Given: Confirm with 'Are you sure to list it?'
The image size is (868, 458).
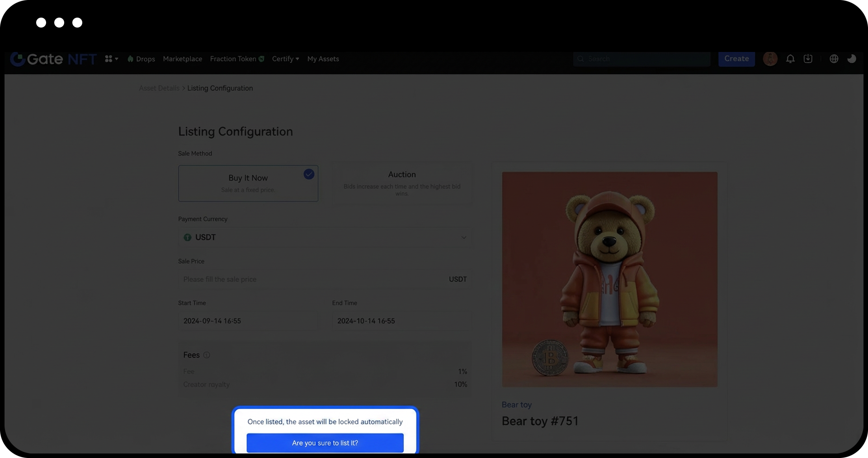Looking at the screenshot, I should click(x=325, y=443).
